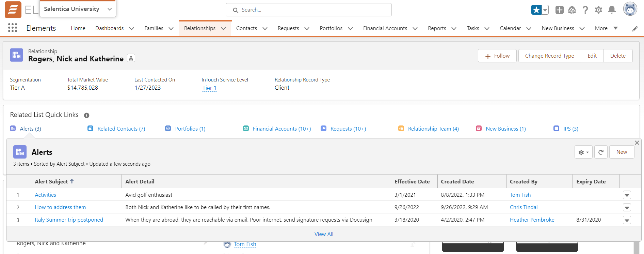644x254 pixels.
Task: Click the global actions plus icon
Action: coord(559,10)
